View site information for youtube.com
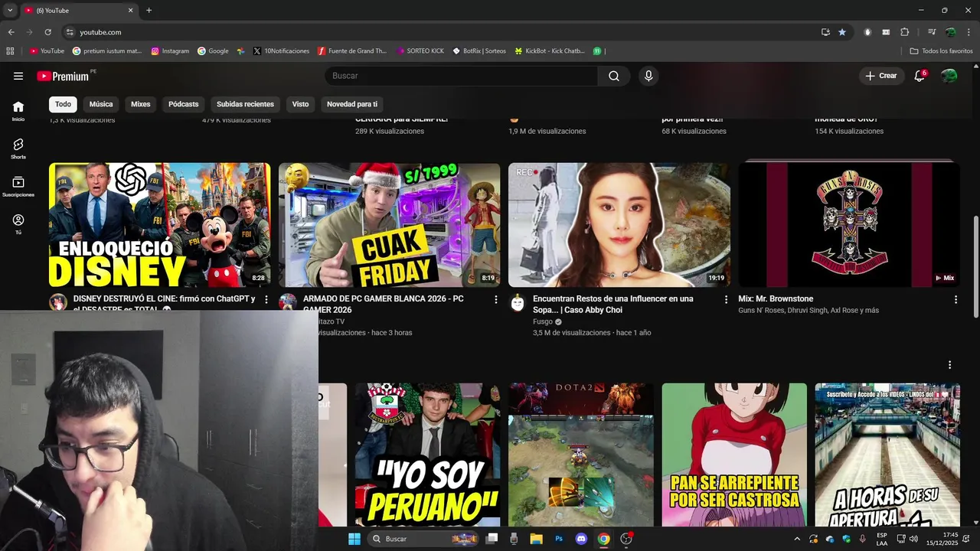 [70, 32]
